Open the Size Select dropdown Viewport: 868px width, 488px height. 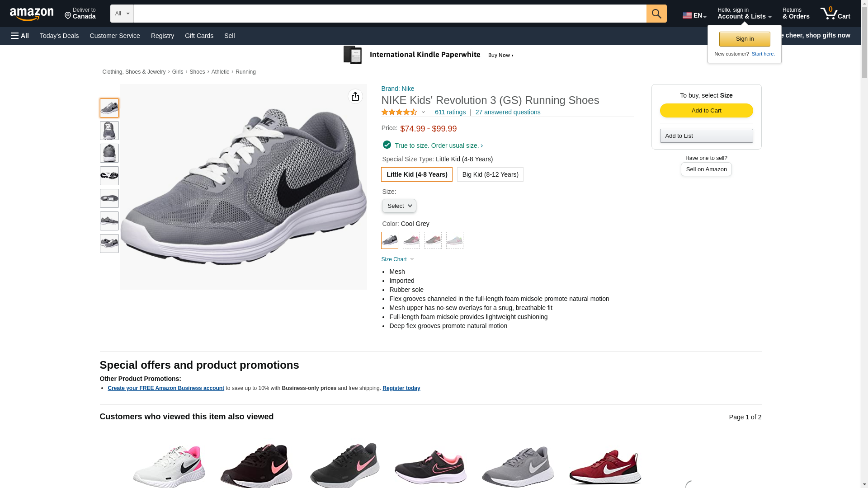point(399,206)
